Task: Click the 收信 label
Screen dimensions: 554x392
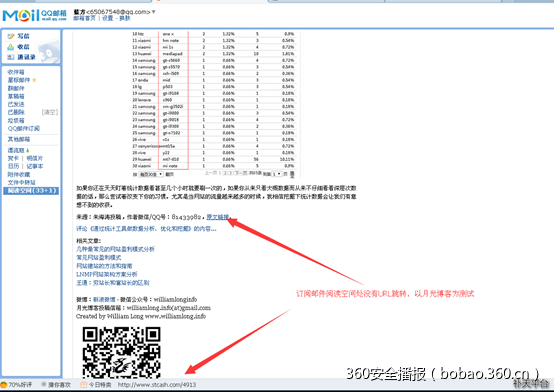Action: coord(24,47)
